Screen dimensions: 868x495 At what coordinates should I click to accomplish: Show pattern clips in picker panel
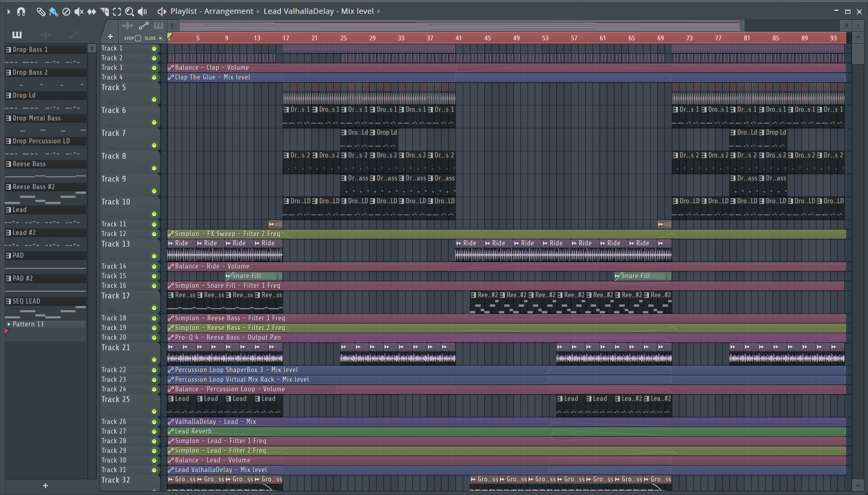[17, 34]
